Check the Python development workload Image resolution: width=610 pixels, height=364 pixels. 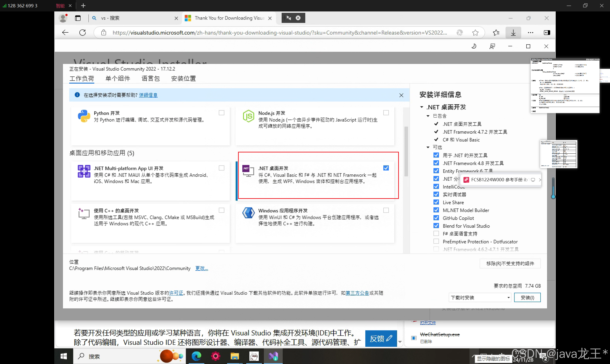[x=222, y=113]
